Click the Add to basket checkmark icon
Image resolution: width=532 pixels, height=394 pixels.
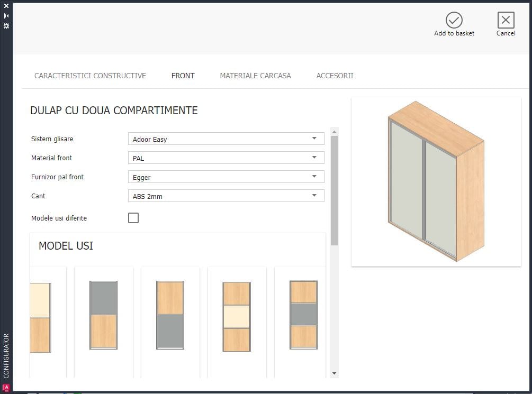(454, 20)
